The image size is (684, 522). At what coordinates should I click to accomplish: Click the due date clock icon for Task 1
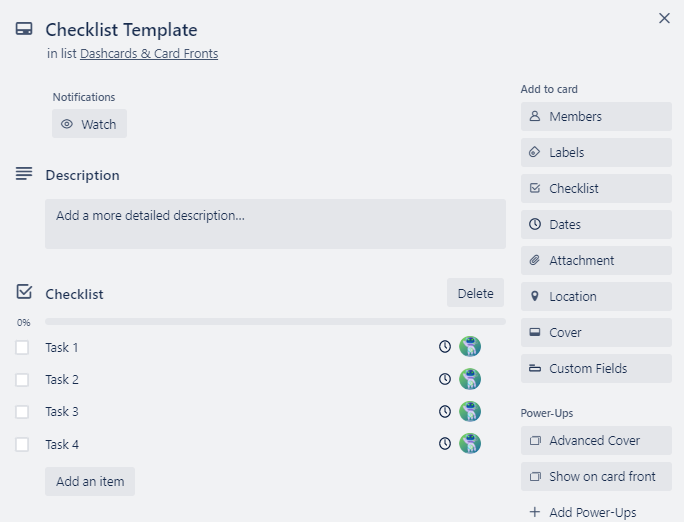pyautogui.click(x=445, y=347)
